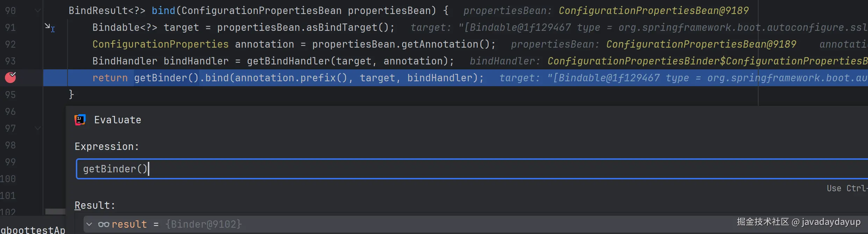Viewport: 868px width, 234px height.
Task: Click the getBinder() call on the return line
Action: [166, 78]
